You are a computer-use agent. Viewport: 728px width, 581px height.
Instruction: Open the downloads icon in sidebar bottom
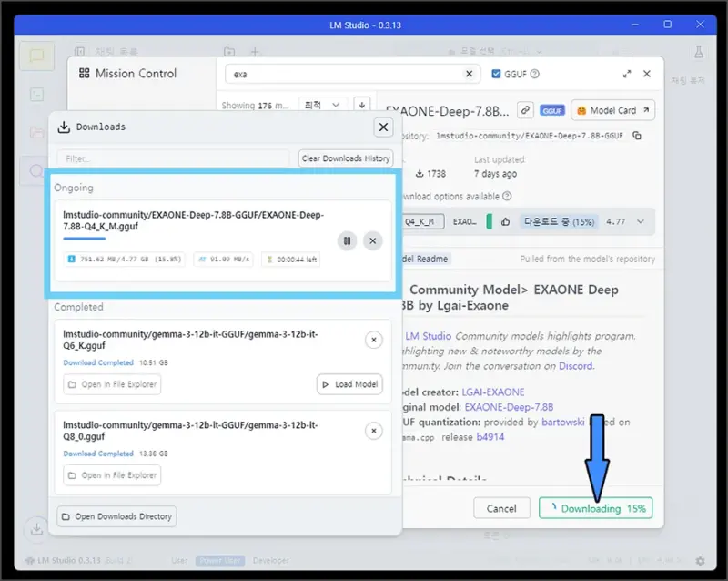pos(36,529)
